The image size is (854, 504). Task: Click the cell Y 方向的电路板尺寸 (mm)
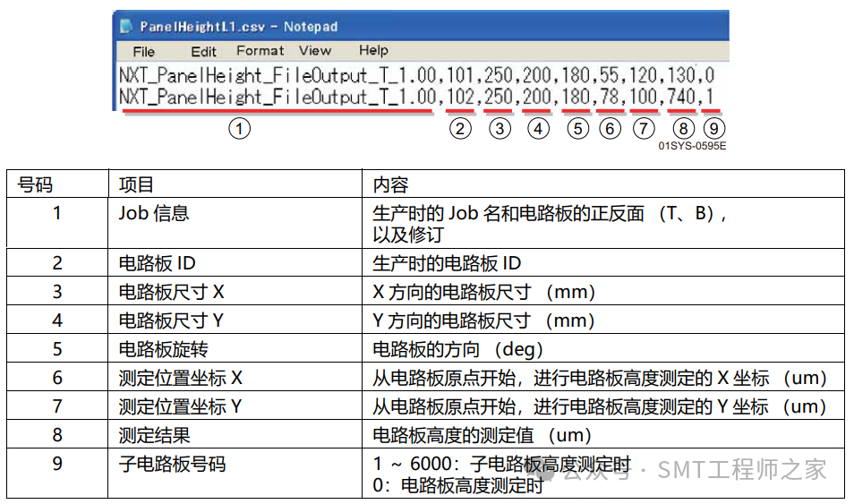603,320
